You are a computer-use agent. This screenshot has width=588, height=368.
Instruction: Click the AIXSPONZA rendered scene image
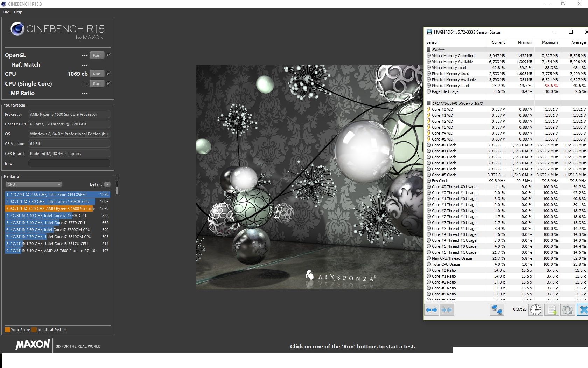[x=309, y=177]
